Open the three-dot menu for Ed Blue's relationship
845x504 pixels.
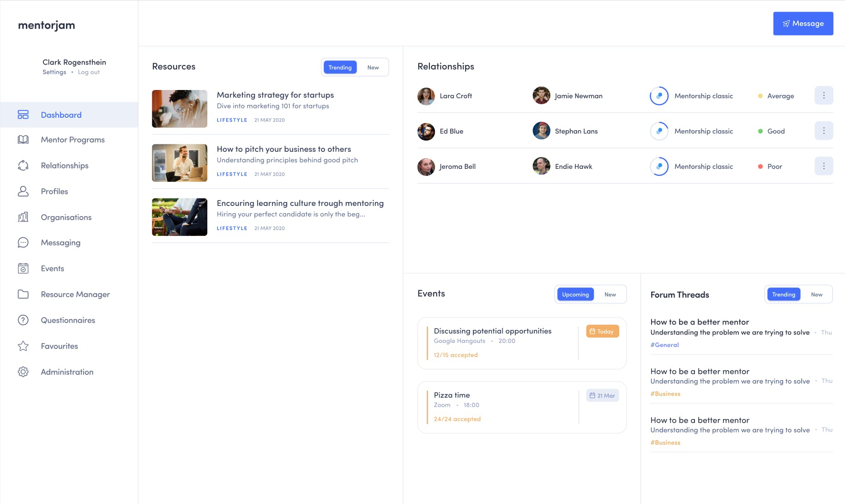coord(824,131)
